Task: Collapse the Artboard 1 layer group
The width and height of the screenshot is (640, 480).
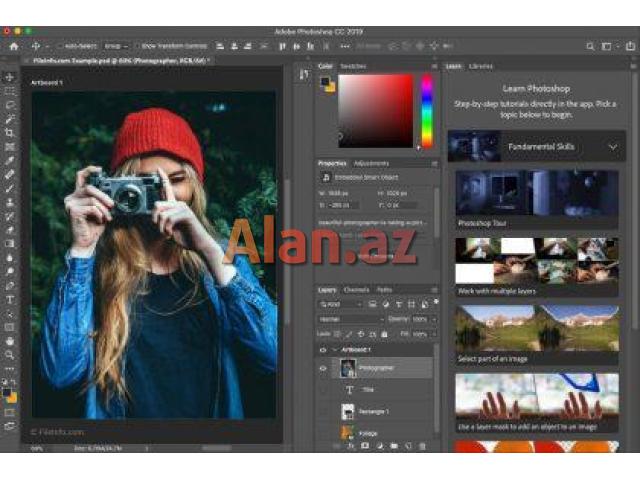Action: 335,350
